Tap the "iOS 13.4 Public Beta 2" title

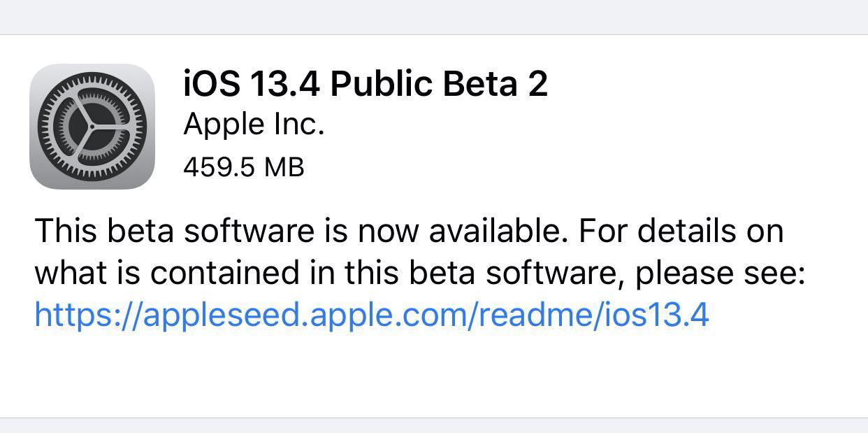pyautogui.click(x=365, y=84)
